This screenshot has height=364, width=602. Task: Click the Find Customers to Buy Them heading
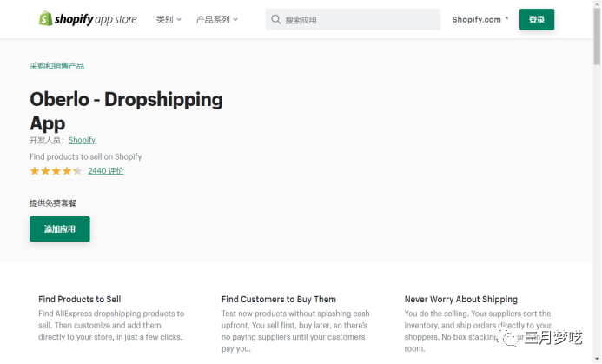pyautogui.click(x=279, y=299)
